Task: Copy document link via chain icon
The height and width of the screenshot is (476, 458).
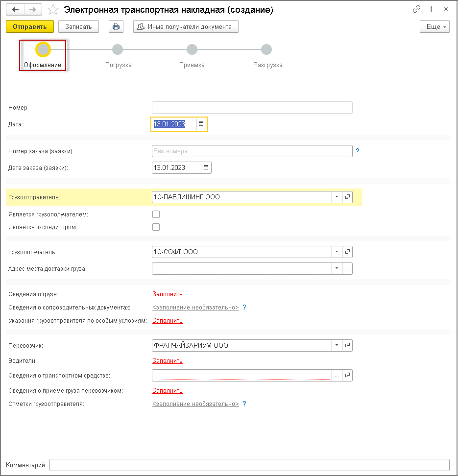Action: click(x=417, y=9)
